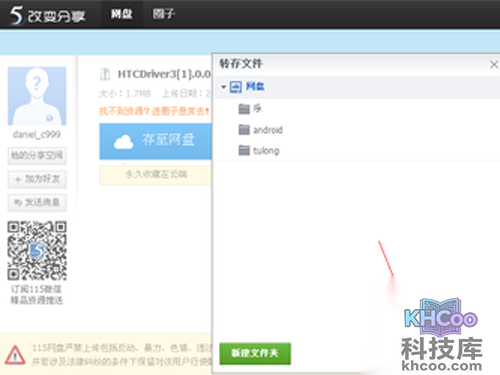The height and width of the screenshot is (375, 500).
Task: Click the send message button
Action: pyautogui.click(x=37, y=202)
